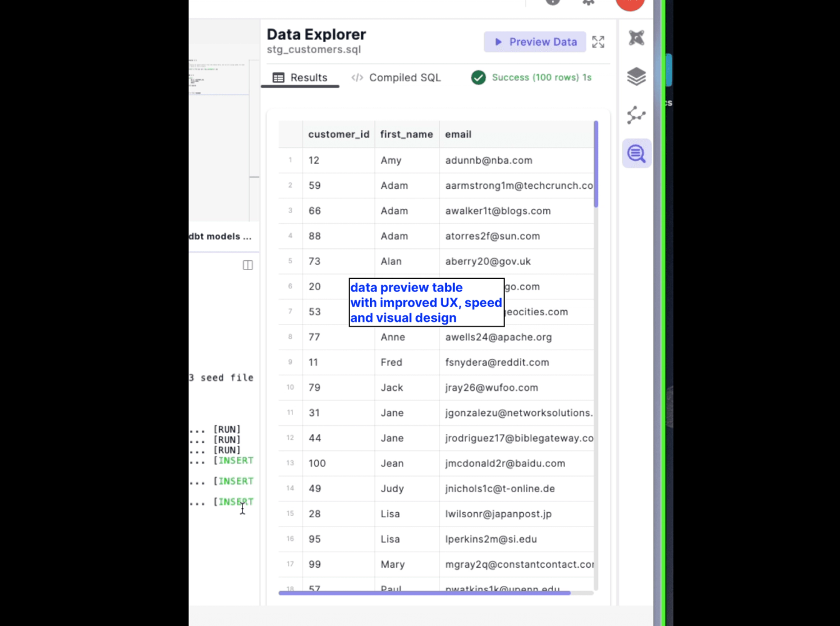Click the Success (100 rows) status text

point(541,78)
